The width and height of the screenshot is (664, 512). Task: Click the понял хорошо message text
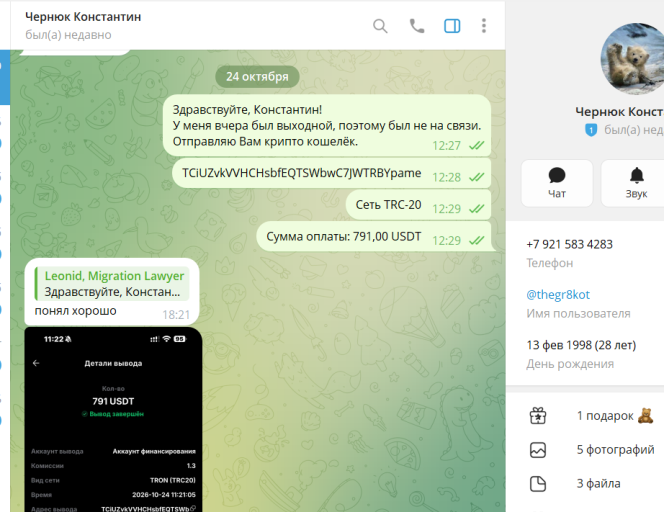point(75,311)
